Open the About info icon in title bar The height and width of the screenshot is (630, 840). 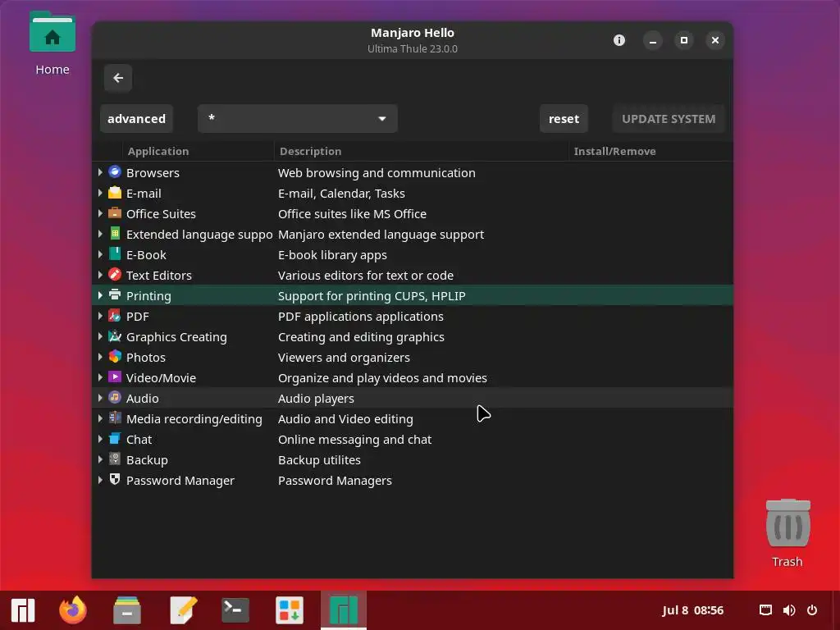[619, 40]
